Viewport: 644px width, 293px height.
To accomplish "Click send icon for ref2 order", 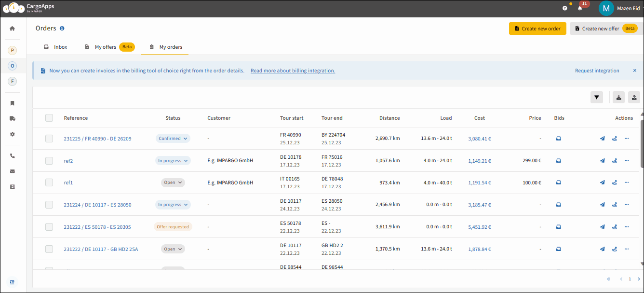I will (602, 161).
